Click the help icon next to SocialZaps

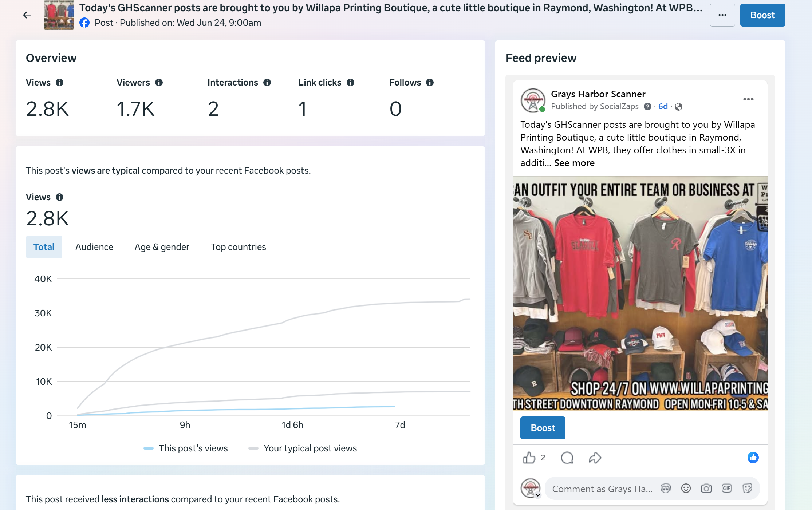[647, 107]
